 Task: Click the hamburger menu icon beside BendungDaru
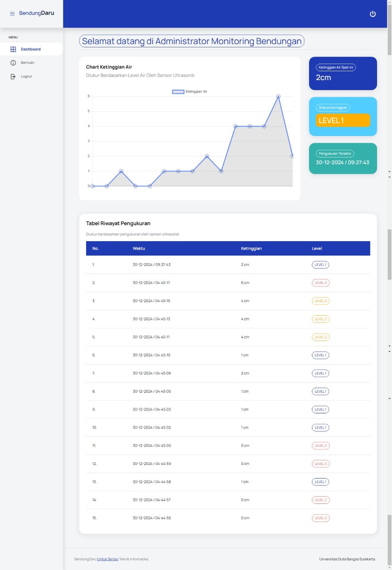click(12, 13)
